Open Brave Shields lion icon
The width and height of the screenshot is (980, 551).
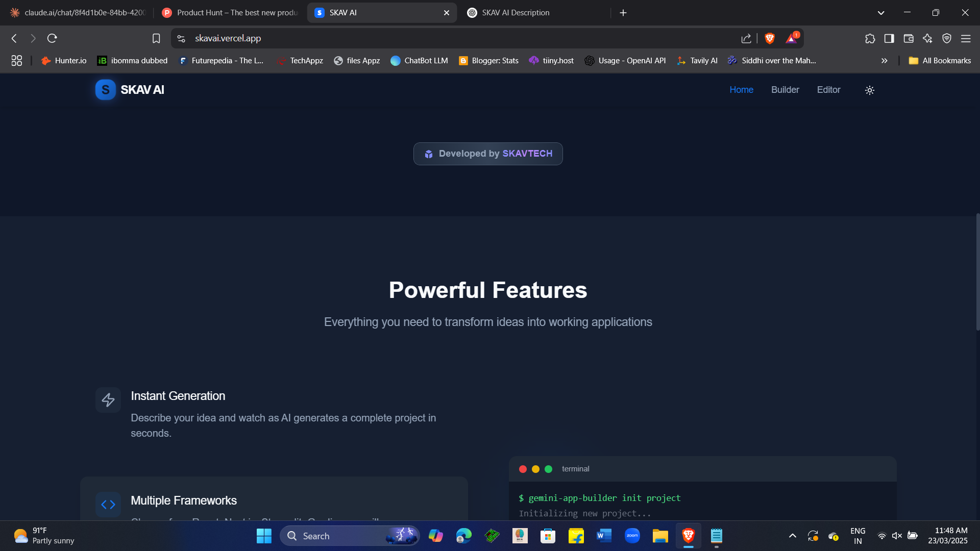770,38
